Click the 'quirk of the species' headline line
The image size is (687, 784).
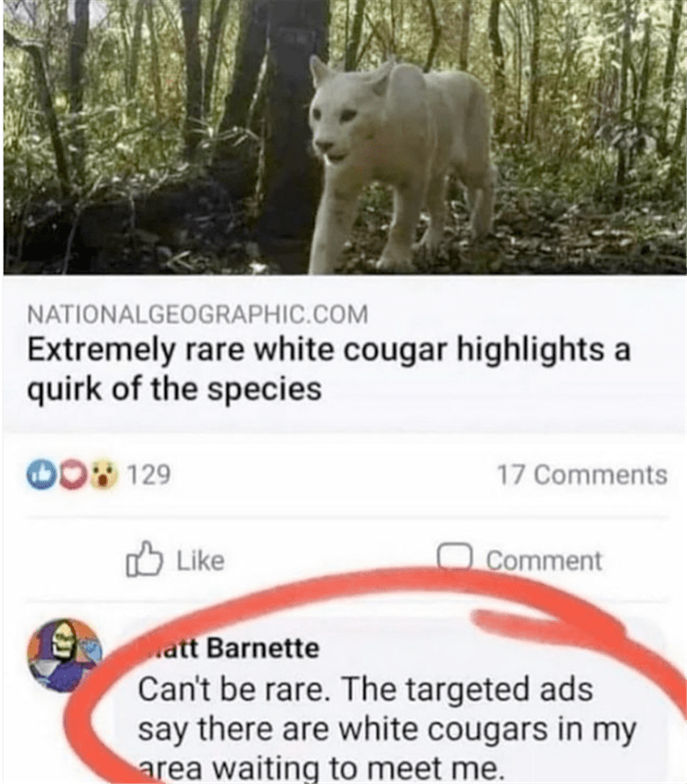tap(173, 389)
